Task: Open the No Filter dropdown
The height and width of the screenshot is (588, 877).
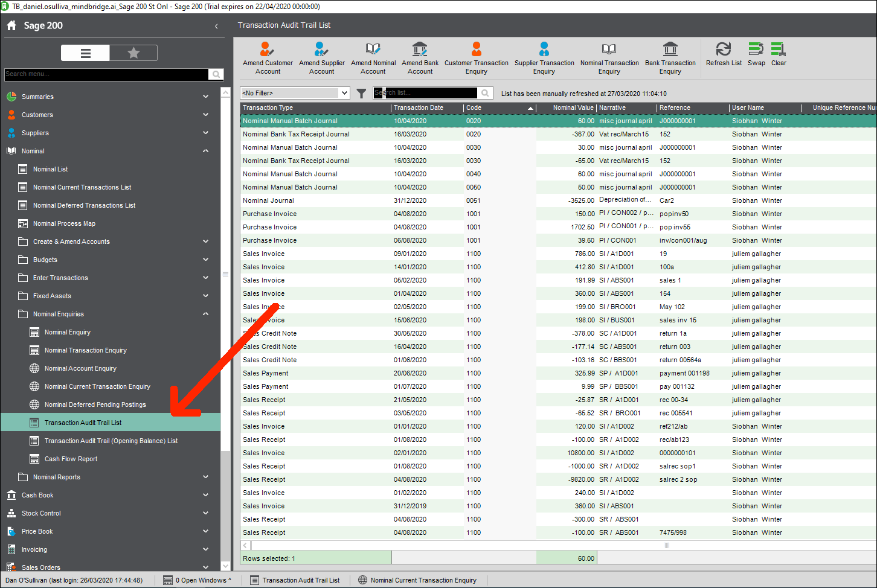Action: [344, 93]
